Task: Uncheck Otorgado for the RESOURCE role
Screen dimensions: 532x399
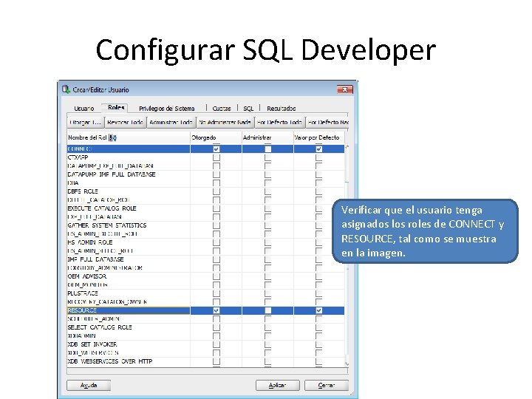Action: point(216,310)
